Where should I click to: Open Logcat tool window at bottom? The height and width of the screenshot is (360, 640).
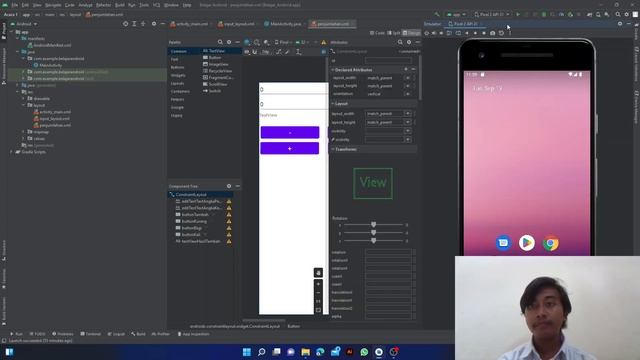[x=116, y=334]
